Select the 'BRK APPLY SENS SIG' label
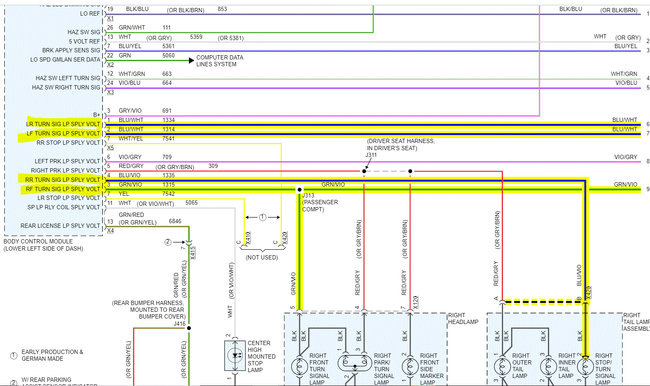The height and width of the screenshot is (386, 650). pyautogui.click(x=71, y=50)
